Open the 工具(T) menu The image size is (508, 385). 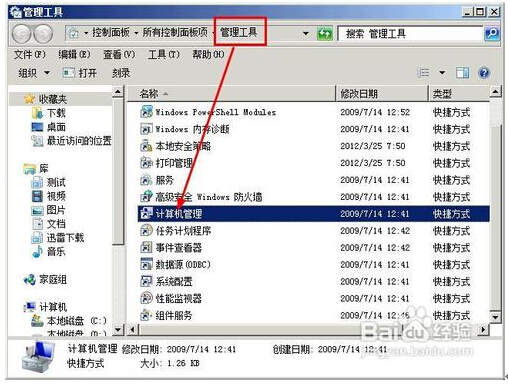point(164,54)
